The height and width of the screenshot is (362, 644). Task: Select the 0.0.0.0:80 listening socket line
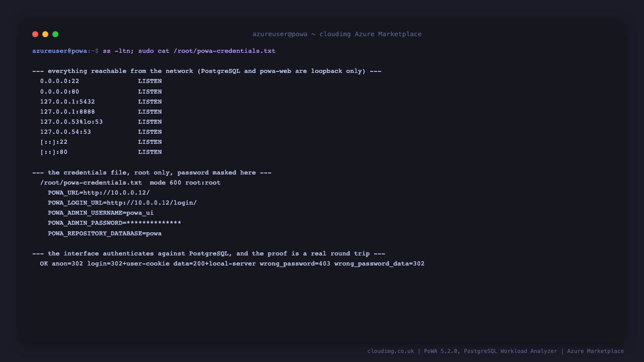tap(101, 92)
